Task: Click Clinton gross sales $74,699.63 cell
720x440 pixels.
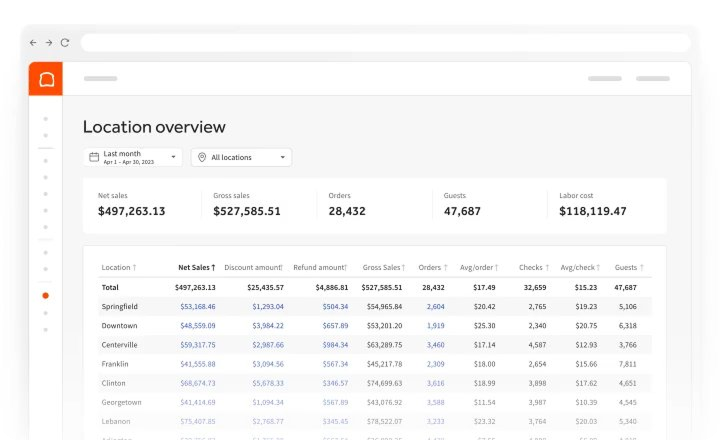Action: pos(384,383)
